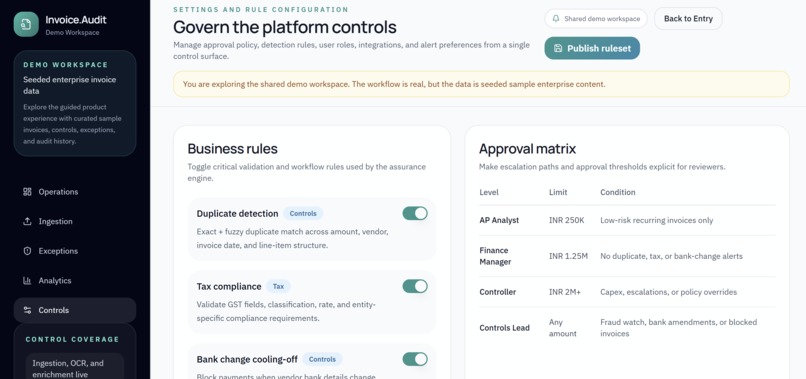
Task: Click the Approval matrix heading
Action: [527, 149]
